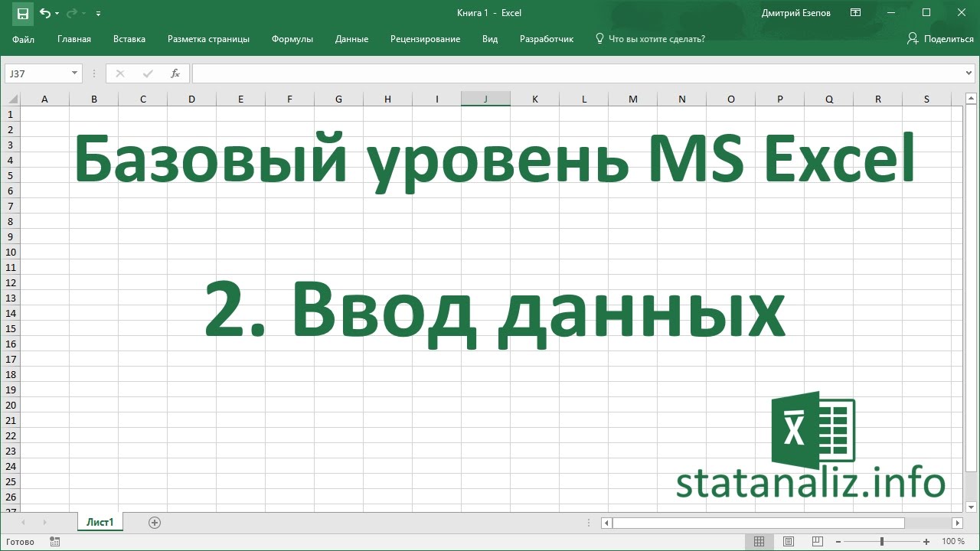Image resolution: width=980 pixels, height=551 pixels.
Task: Click the 100 % zoom level text
Action: tap(953, 542)
